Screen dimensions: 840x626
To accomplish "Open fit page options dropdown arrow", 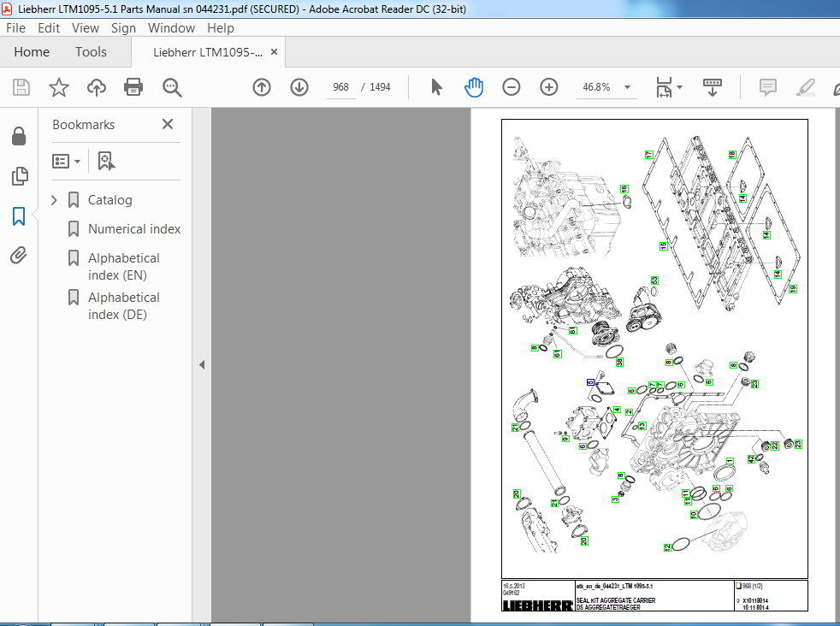I will (679, 87).
